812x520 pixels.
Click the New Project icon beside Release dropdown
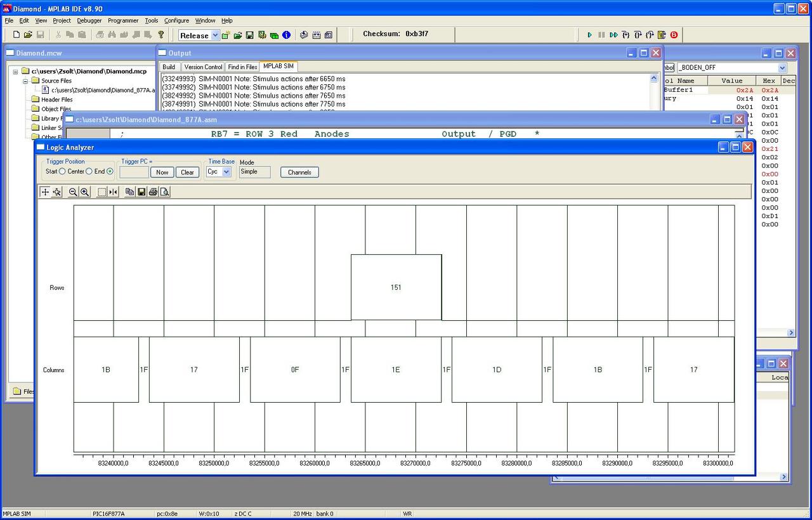tap(226, 35)
